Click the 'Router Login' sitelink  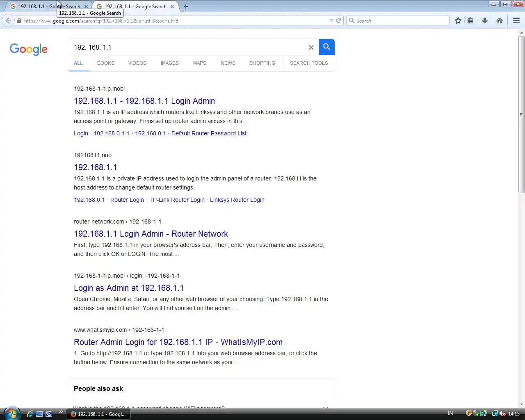127,200
